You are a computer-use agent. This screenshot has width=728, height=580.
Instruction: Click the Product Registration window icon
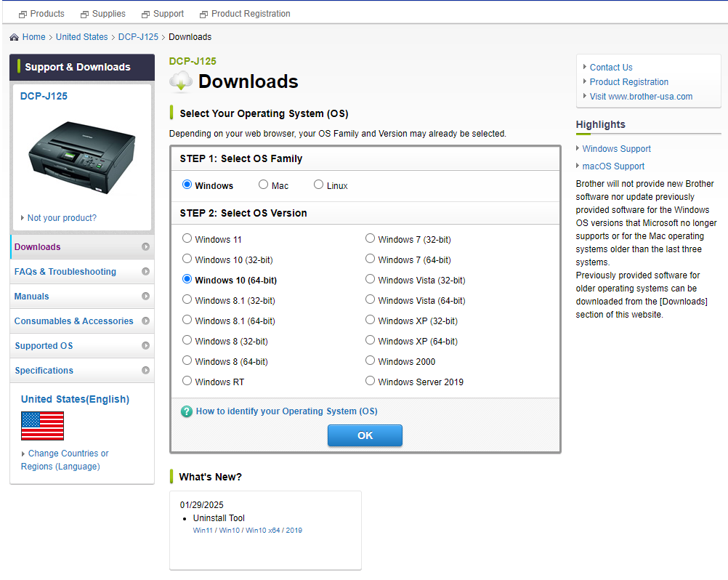(x=203, y=15)
